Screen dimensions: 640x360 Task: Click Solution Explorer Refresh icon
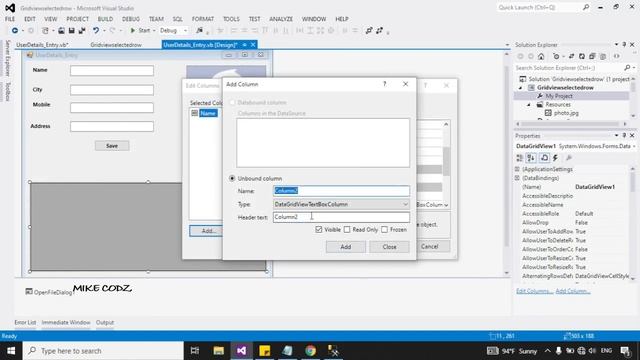(x=582, y=56)
